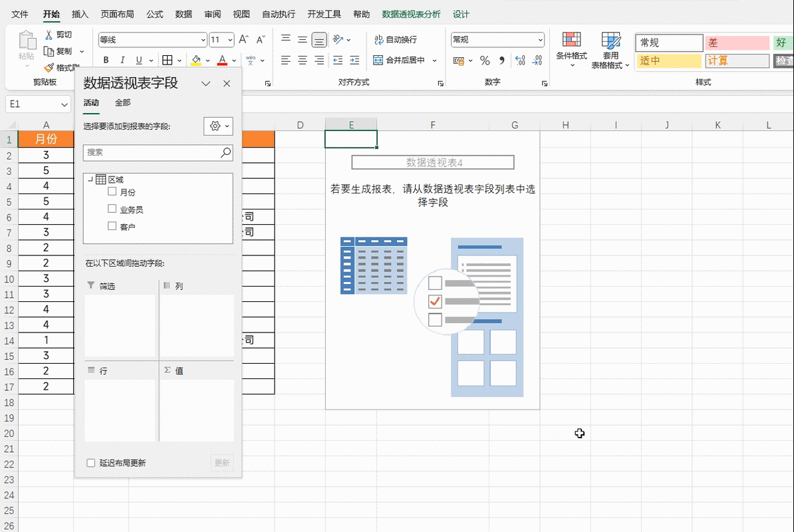Switch to the 公式 ribbon tab
The width and height of the screenshot is (794, 532).
point(154,14)
